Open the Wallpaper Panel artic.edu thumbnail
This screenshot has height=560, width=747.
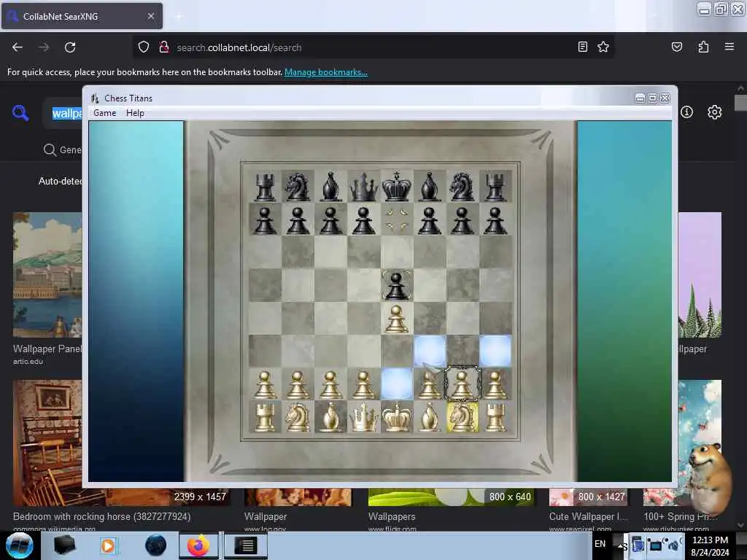(x=47, y=275)
